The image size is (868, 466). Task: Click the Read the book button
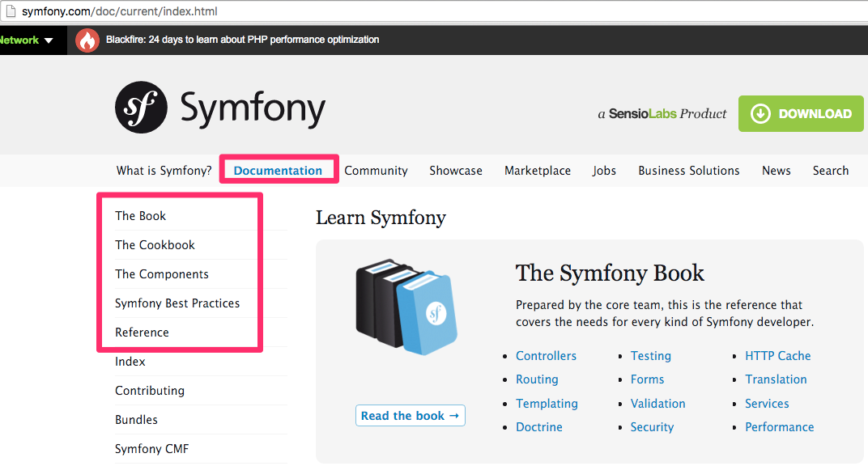click(410, 416)
